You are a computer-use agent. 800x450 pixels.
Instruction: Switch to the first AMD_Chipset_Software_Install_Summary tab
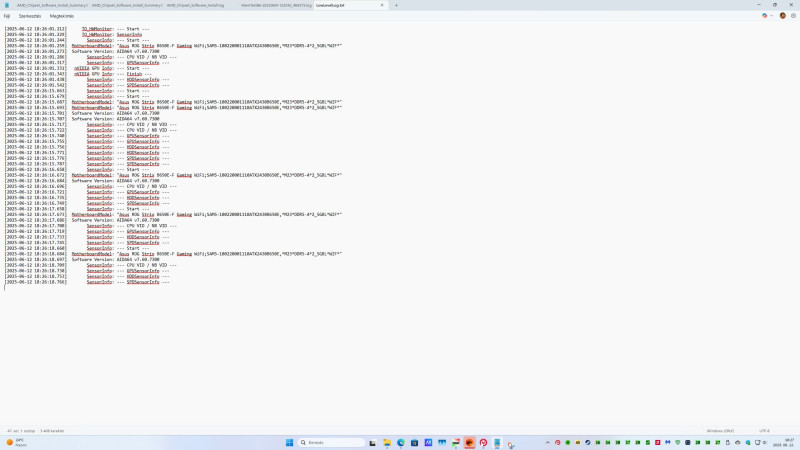tap(51, 5)
